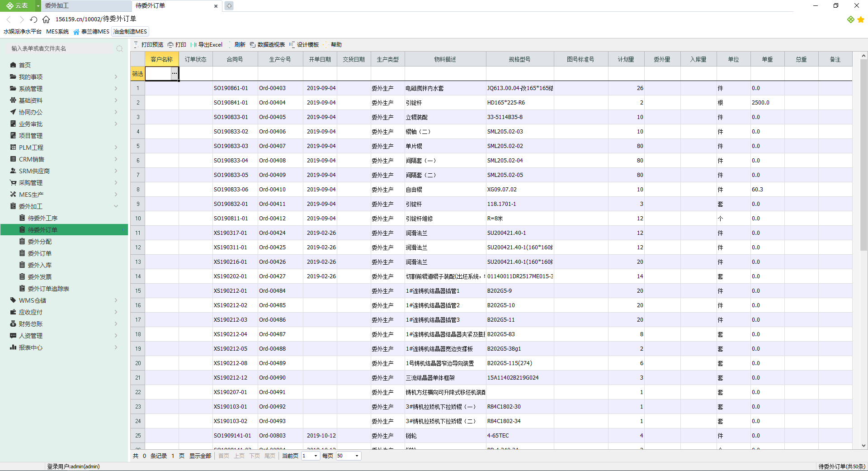Click the 订单状态 column header

coord(195,59)
